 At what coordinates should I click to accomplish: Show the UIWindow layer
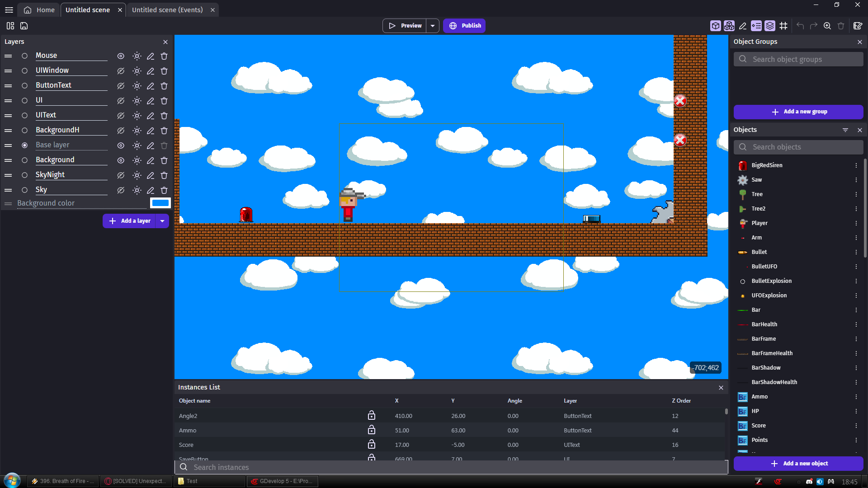pos(121,71)
